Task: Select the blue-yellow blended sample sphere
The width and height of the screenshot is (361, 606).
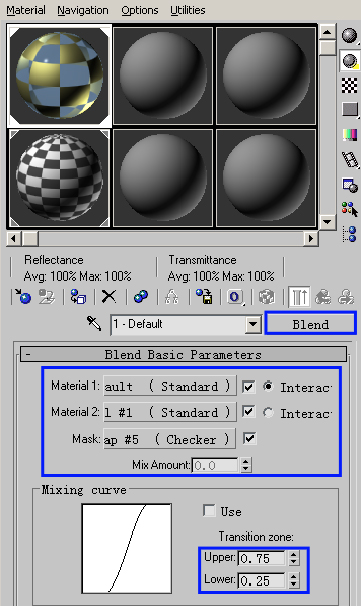Action: click(60, 76)
